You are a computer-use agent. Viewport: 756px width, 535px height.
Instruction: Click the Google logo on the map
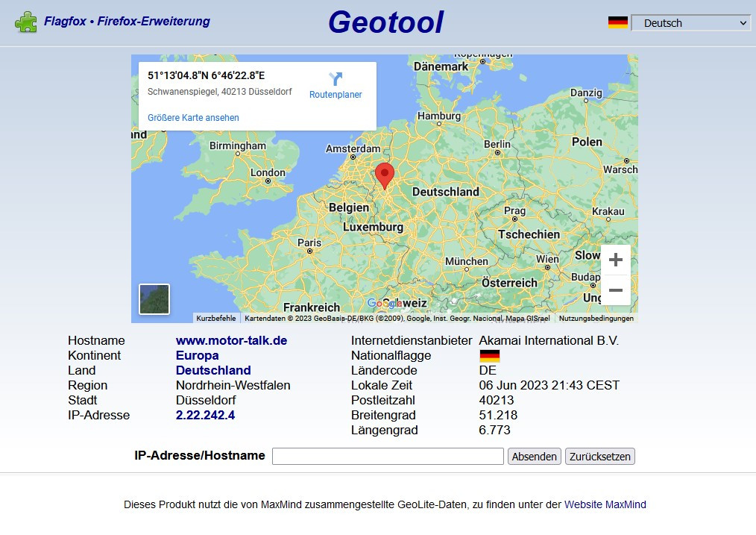[x=385, y=304]
